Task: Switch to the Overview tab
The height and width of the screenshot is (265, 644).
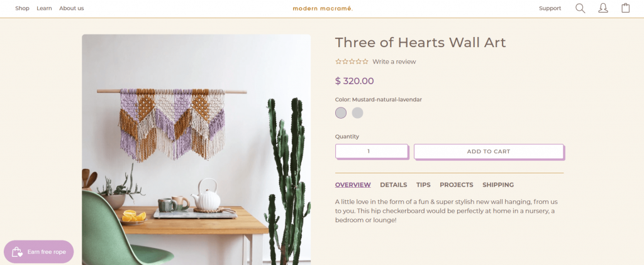Action: [x=353, y=185]
